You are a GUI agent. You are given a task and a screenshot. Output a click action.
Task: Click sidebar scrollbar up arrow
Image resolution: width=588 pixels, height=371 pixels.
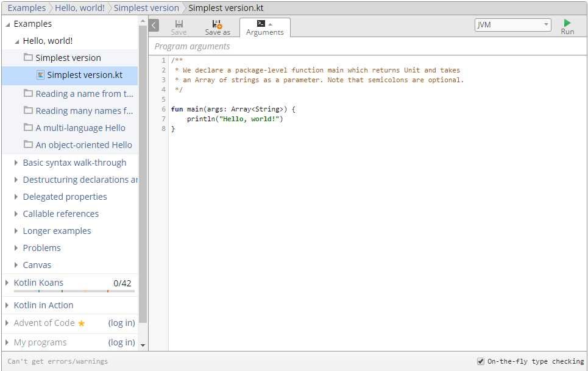143,21
